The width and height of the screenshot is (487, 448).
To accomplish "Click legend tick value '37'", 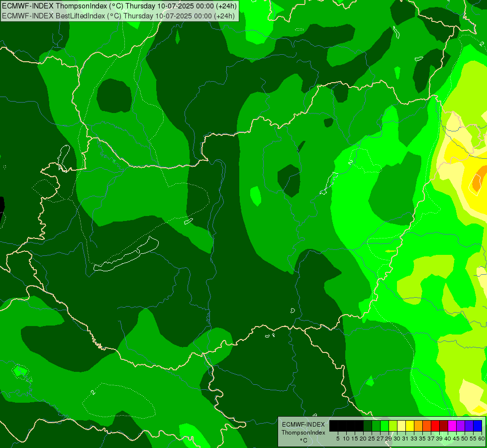I will [431, 439].
